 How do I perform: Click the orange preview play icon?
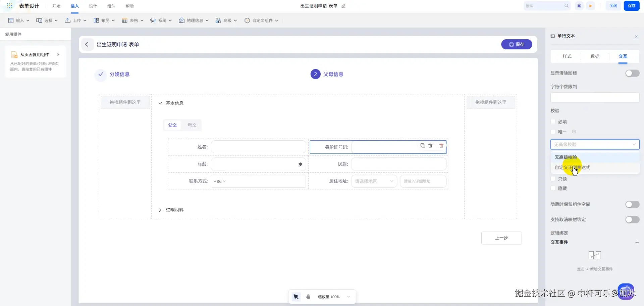590,6
